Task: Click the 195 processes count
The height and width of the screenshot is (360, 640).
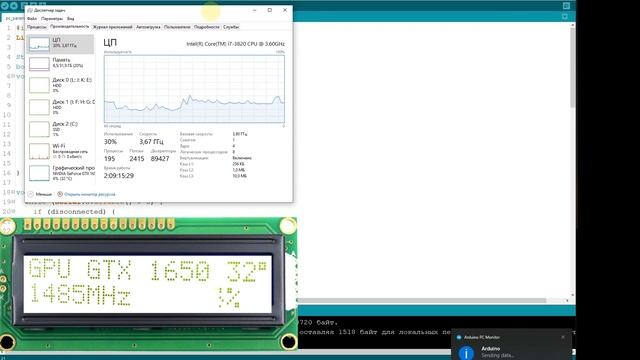Action: [x=109, y=159]
